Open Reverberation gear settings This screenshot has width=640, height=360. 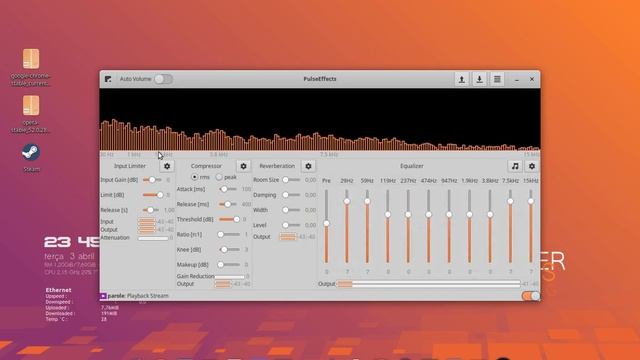point(308,166)
